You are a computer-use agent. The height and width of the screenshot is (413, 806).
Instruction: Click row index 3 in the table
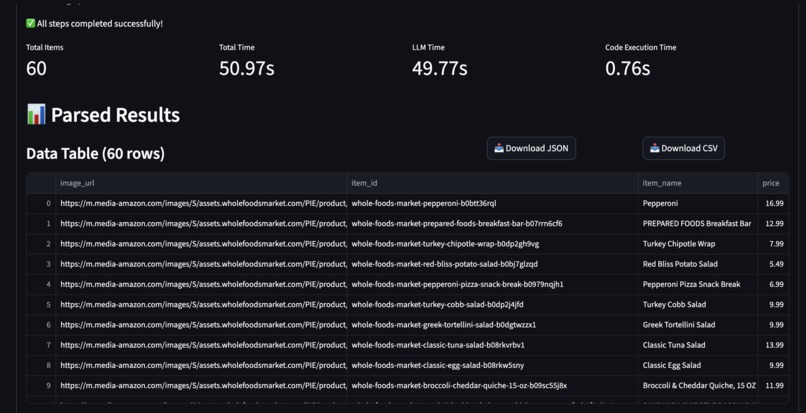pos(41,264)
